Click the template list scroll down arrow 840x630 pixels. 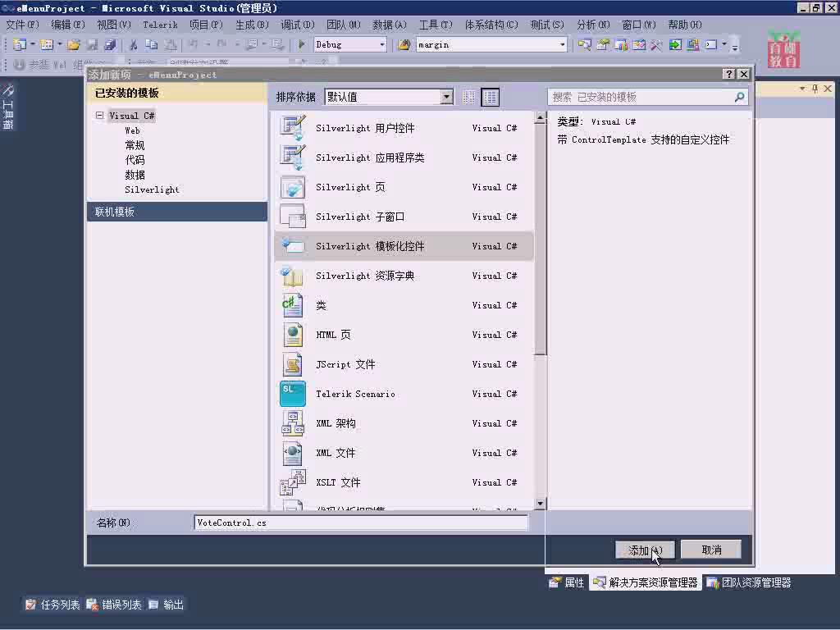pos(540,503)
